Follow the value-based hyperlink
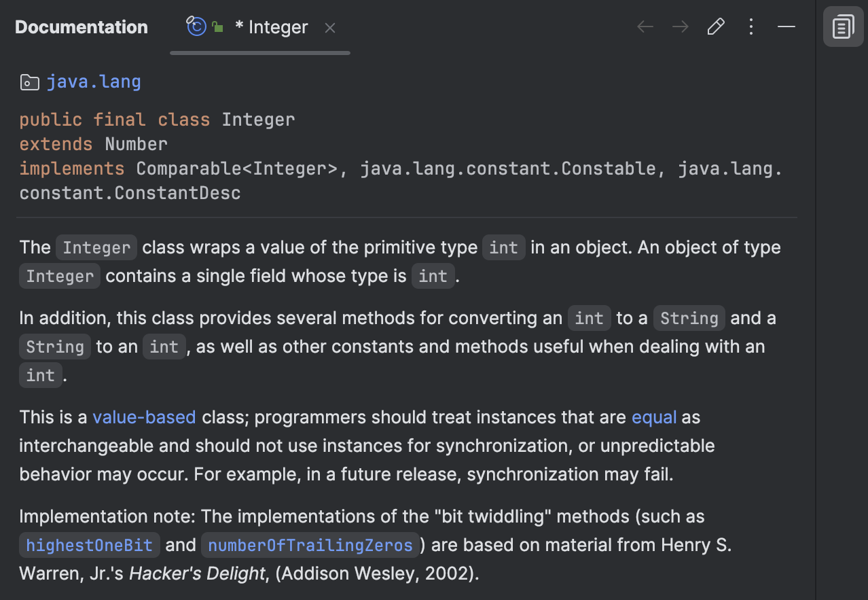Viewport: 868px width, 600px height. (x=144, y=417)
